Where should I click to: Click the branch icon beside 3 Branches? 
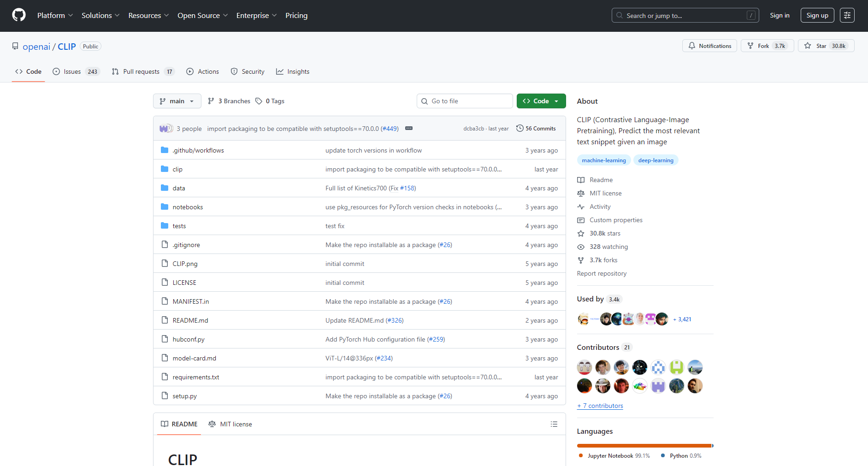[211, 101]
